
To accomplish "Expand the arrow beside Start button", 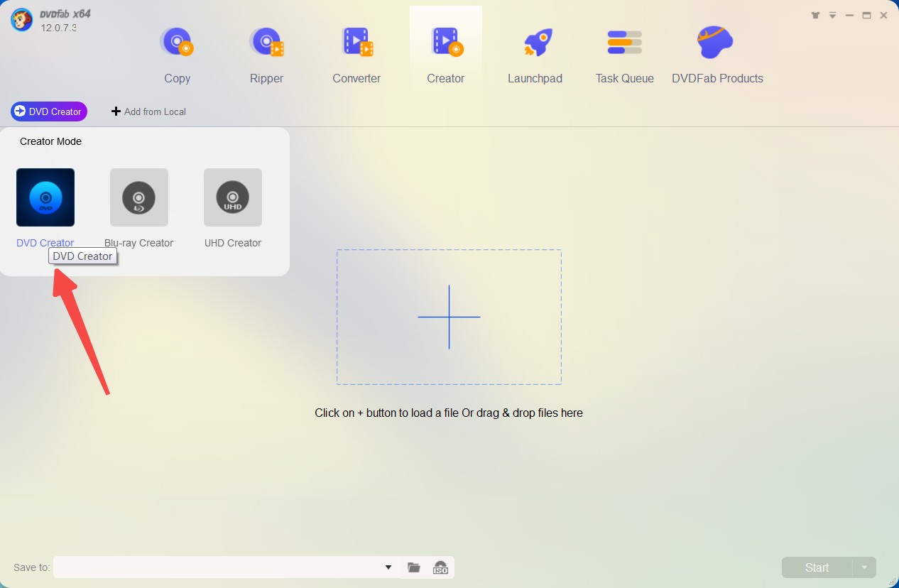I will [864, 567].
